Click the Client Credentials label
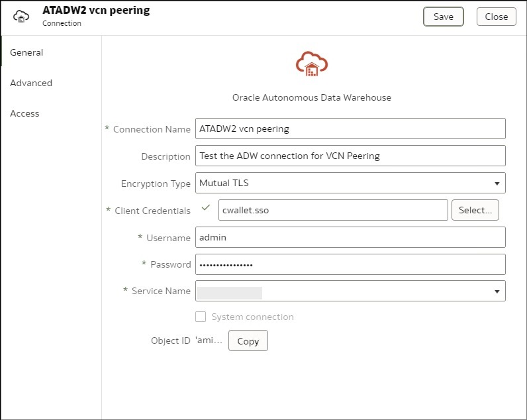This screenshot has width=527, height=420. point(152,211)
